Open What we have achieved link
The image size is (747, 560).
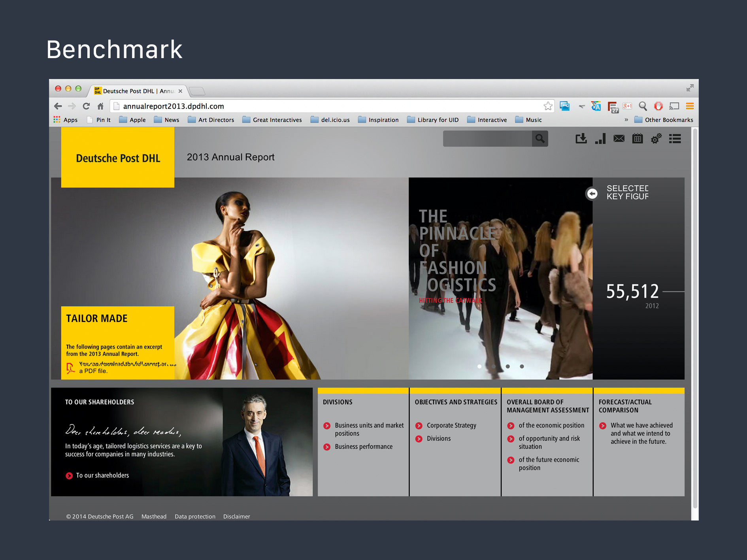coord(636,433)
